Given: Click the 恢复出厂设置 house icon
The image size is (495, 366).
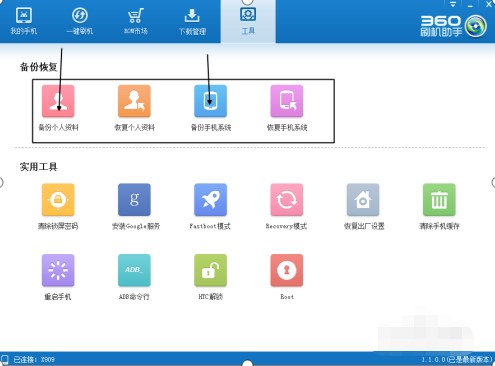Looking at the screenshot, I should tap(363, 200).
